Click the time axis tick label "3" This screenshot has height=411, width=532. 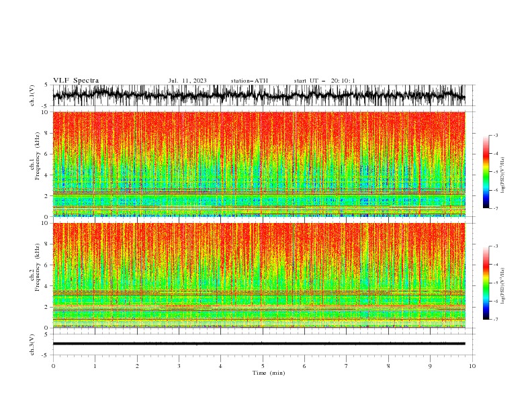point(179,366)
